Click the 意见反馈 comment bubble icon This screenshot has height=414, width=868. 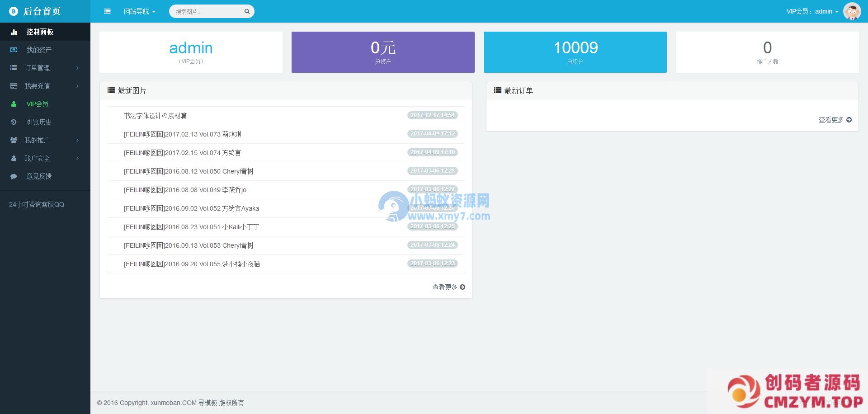coord(14,176)
